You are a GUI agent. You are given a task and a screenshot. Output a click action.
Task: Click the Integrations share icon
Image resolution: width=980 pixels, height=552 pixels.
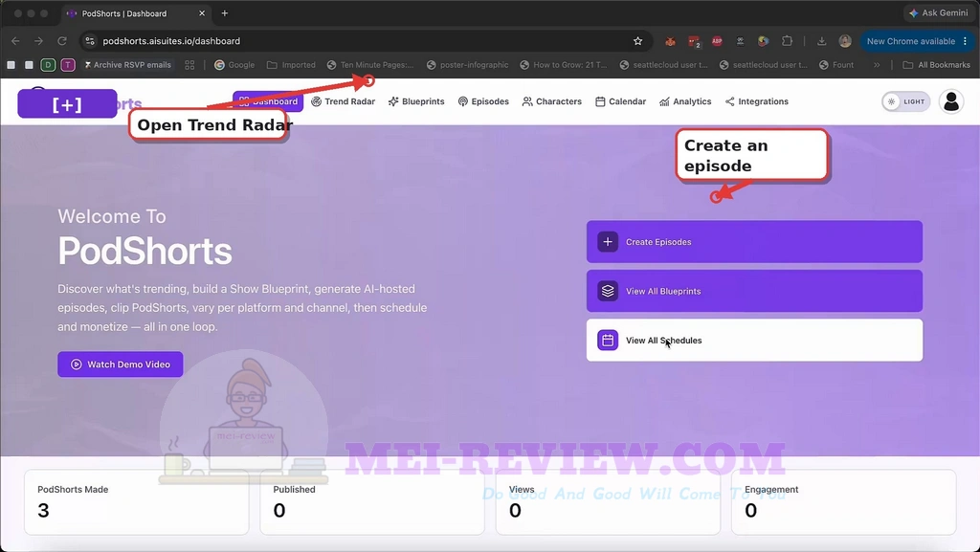tap(730, 101)
